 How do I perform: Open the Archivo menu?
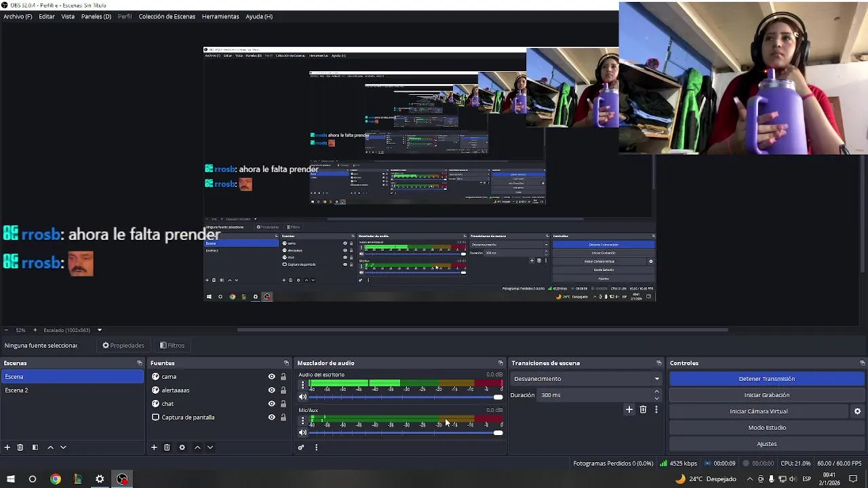18,16
